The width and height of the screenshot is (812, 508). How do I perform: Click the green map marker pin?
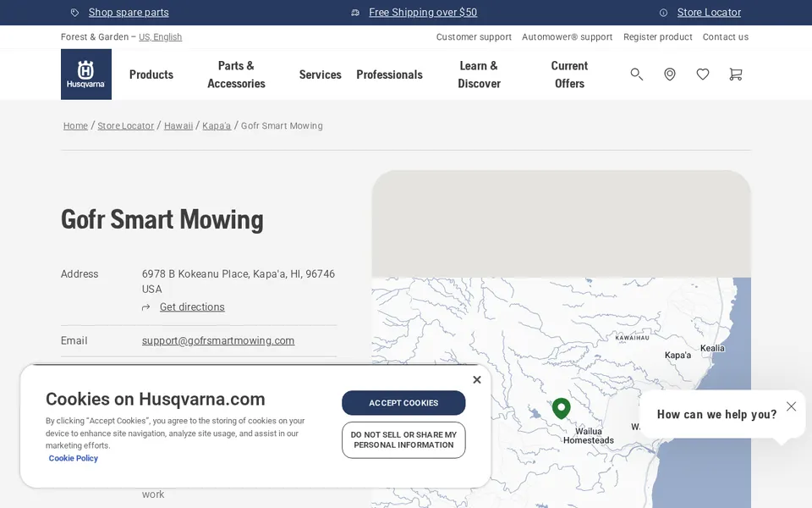(561, 408)
